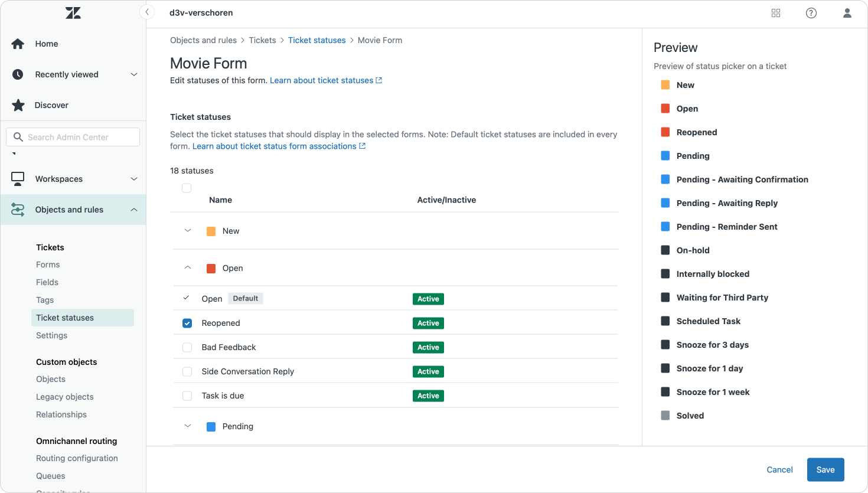Expand the New status category row
This screenshot has width=868, height=493.
point(188,231)
